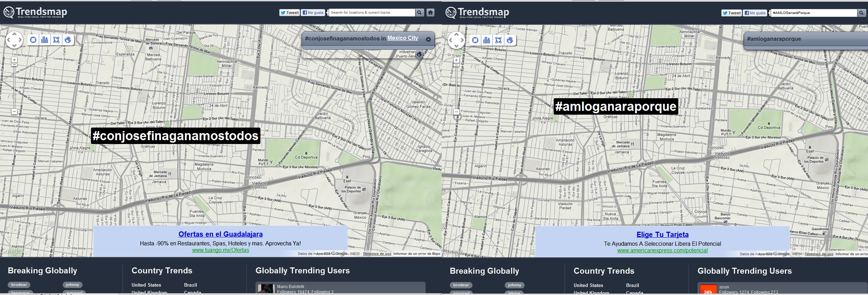
Task: Click the Me gusta button in right window
Action: (x=755, y=13)
